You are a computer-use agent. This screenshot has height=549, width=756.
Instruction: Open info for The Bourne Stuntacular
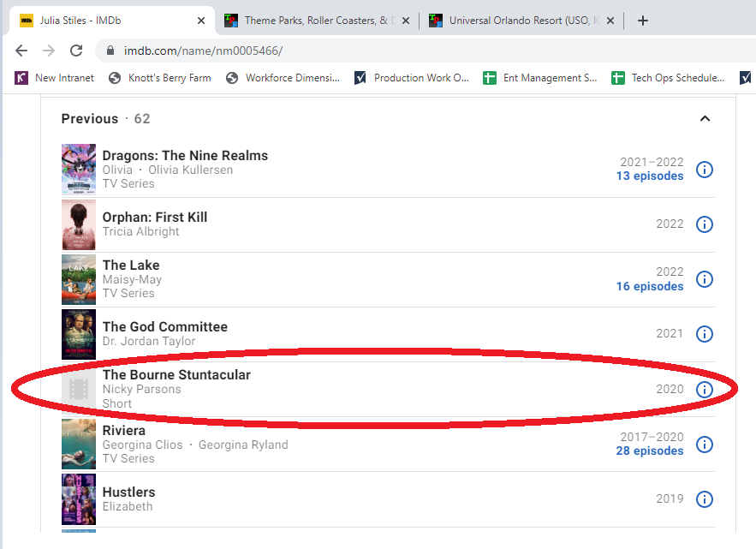(x=705, y=390)
